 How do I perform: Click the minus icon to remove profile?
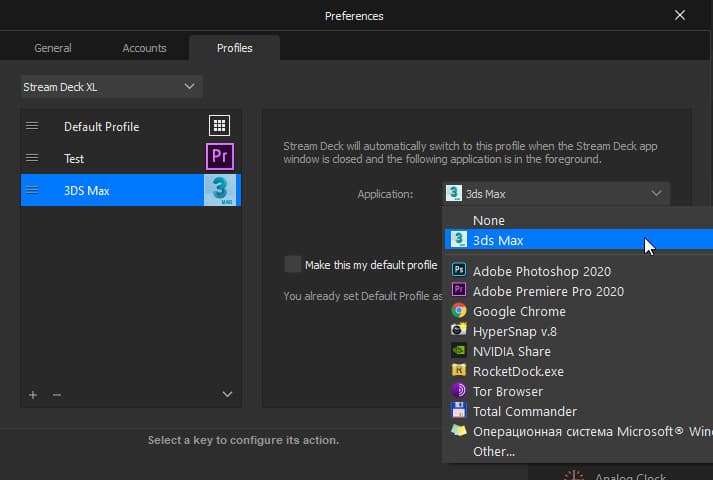57,395
